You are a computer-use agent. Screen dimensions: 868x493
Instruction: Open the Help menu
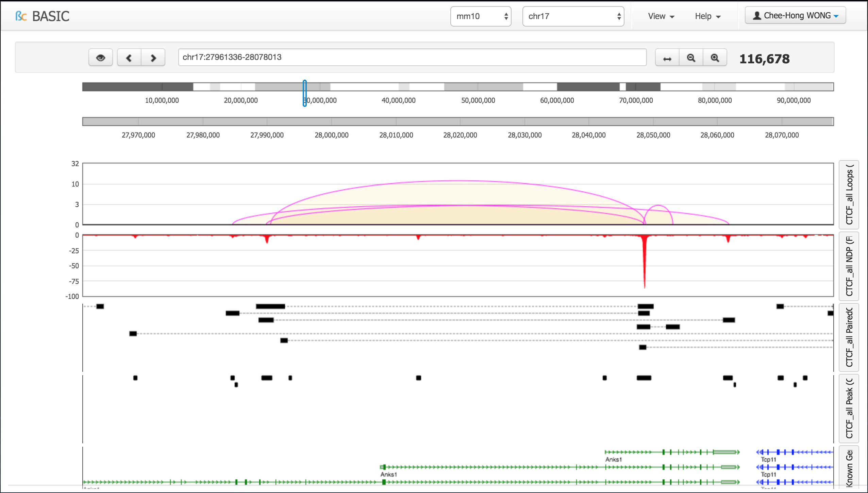point(707,16)
